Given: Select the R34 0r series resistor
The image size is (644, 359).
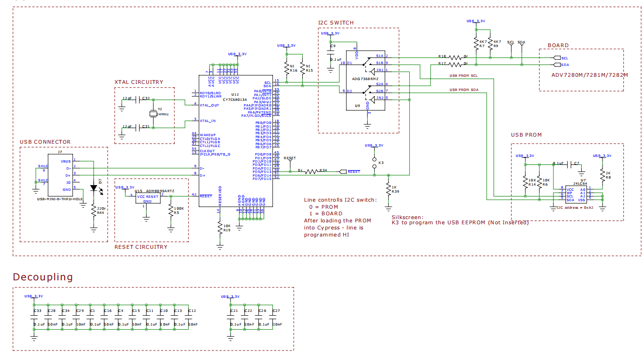Looking at the screenshot, I should click(312, 171).
